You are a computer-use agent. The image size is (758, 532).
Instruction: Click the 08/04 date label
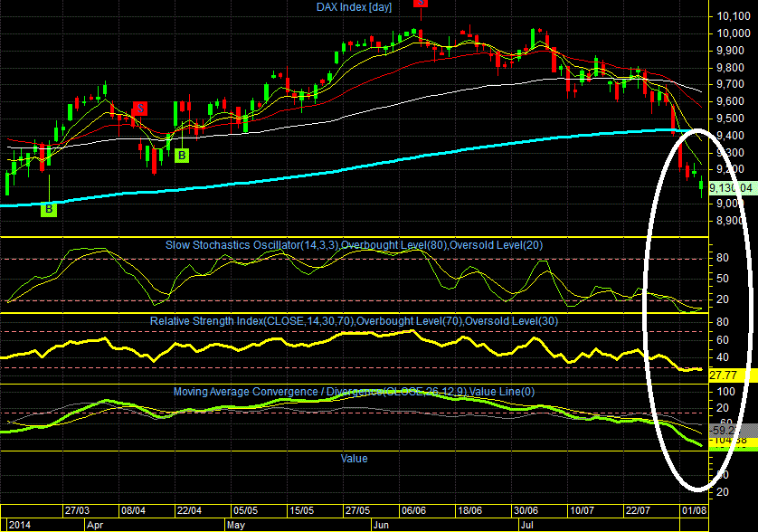pyautogui.click(x=134, y=510)
